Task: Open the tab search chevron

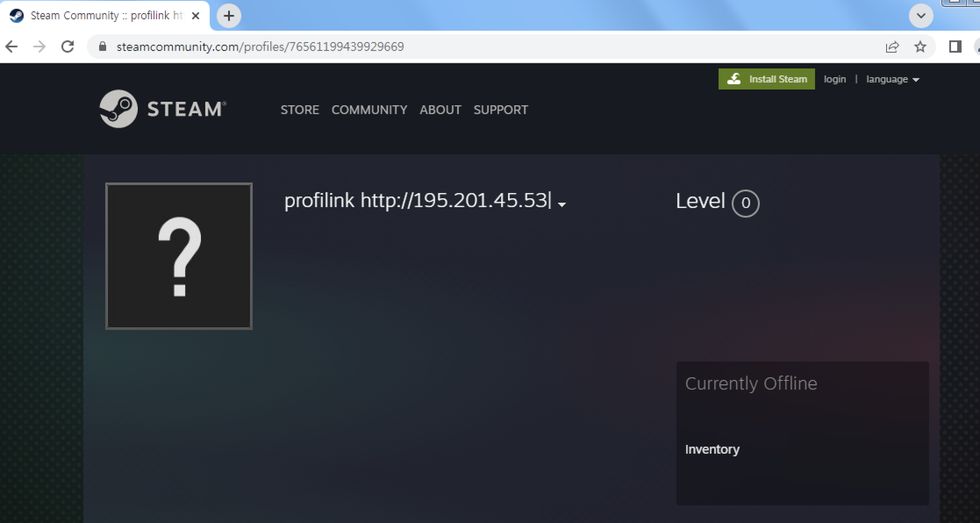Action: tap(921, 16)
